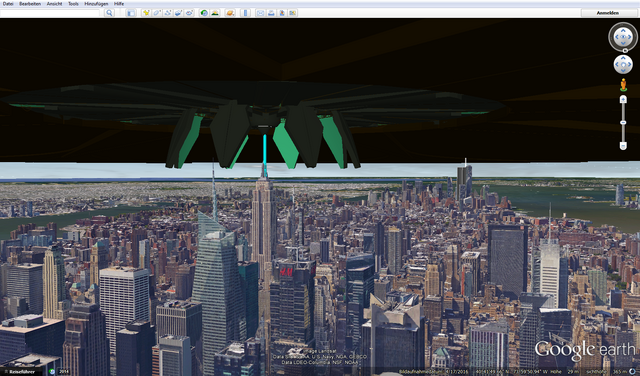Click the Google earth logo
This screenshot has height=376, width=640.
point(584,351)
